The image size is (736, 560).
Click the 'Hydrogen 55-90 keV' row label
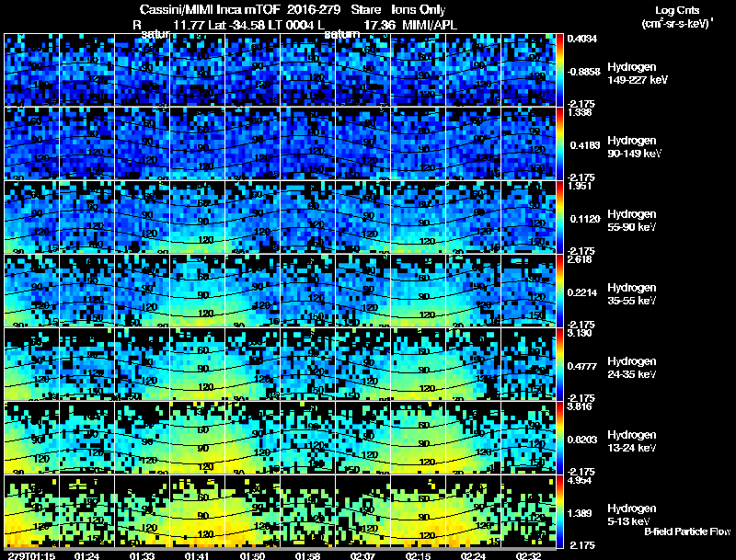coord(632,221)
